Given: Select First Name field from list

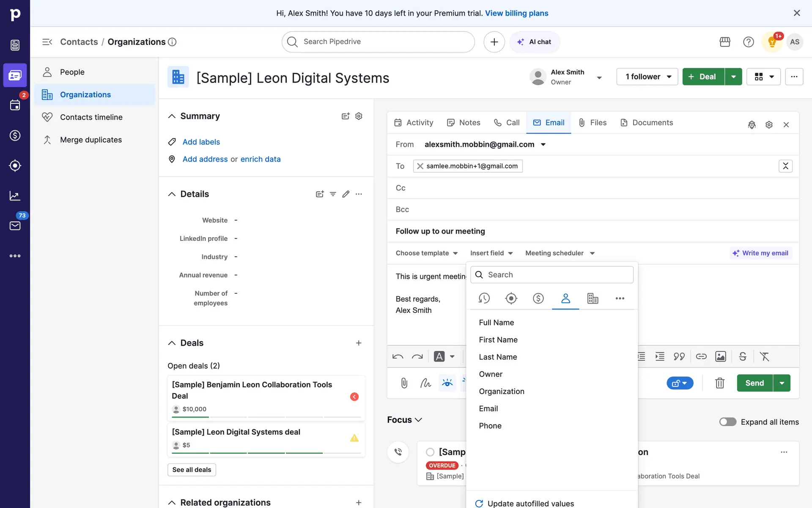Looking at the screenshot, I should pos(498,340).
